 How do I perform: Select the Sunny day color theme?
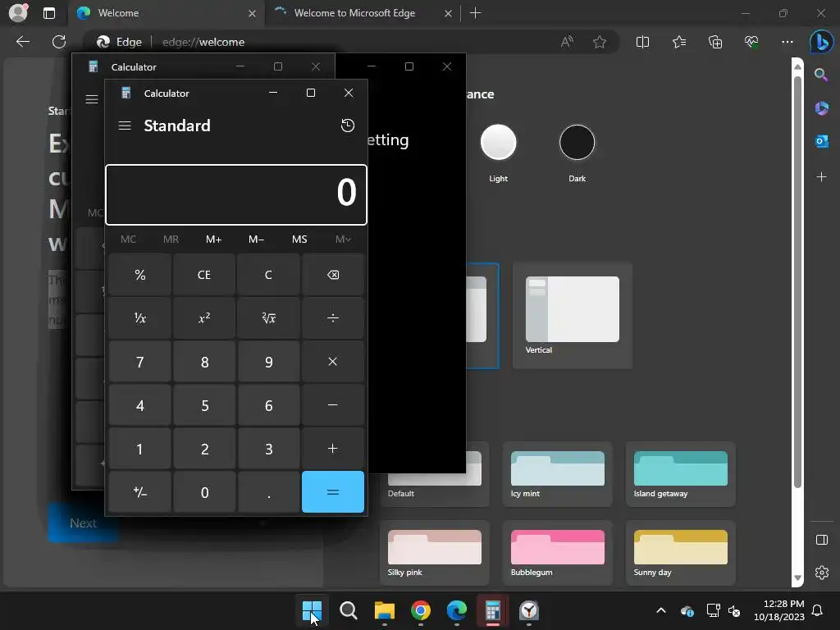(680, 552)
